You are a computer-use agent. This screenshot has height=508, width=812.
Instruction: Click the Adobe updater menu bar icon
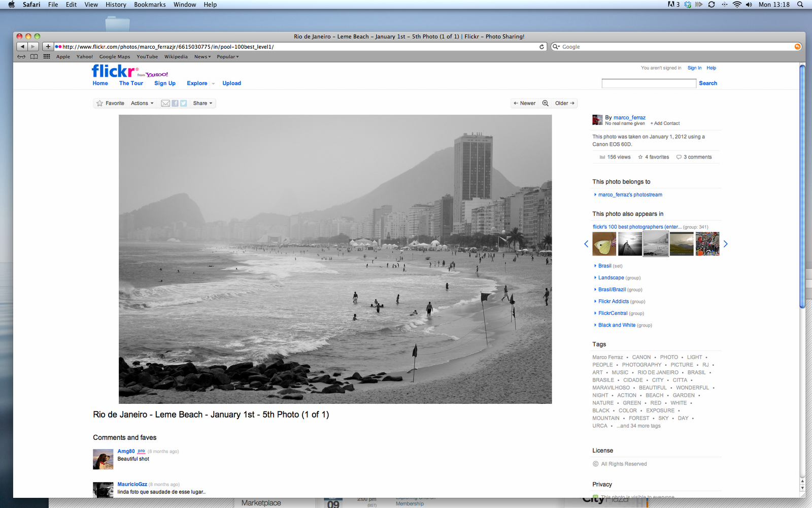(x=674, y=5)
